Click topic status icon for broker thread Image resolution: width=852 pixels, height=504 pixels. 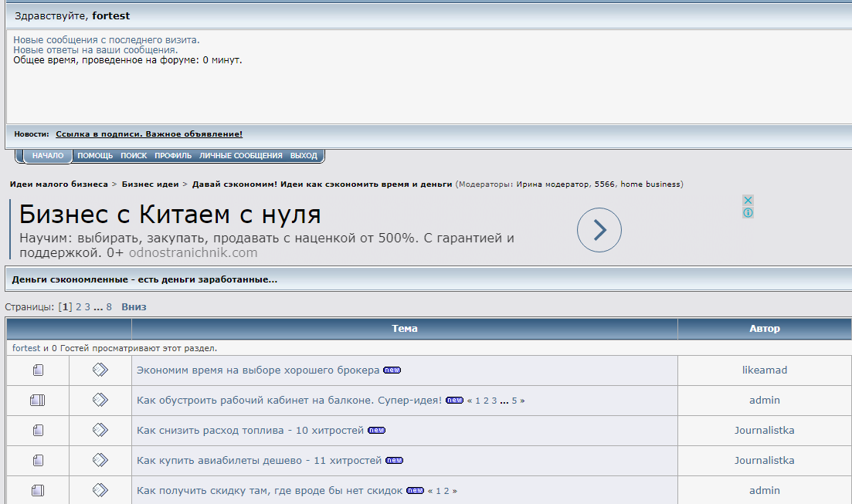point(38,370)
